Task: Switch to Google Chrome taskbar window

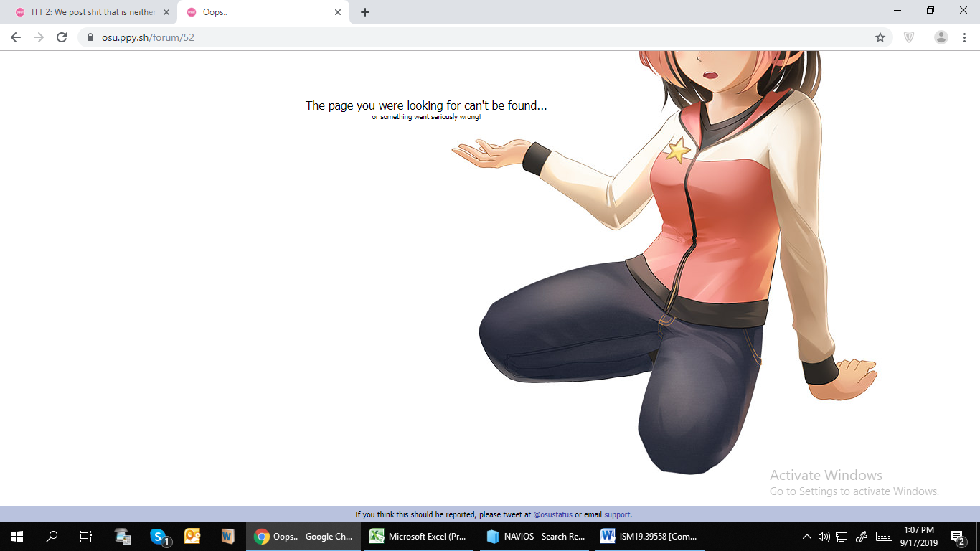Action: coord(303,536)
